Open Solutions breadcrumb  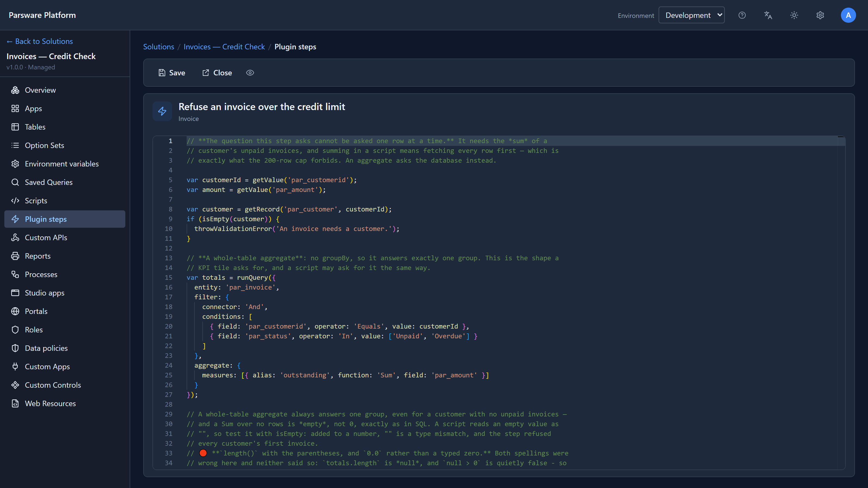tap(159, 47)
